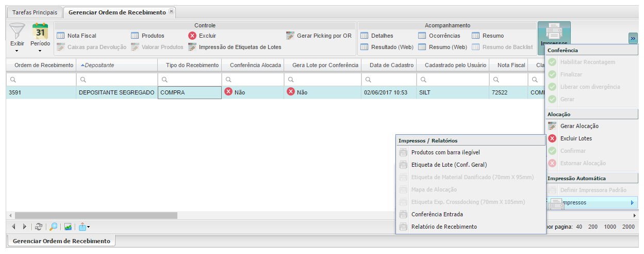Open the chart icon in bottom toolbar
Image resolution: width=644 pixels, height=254 pixels.
pos(68,227)
